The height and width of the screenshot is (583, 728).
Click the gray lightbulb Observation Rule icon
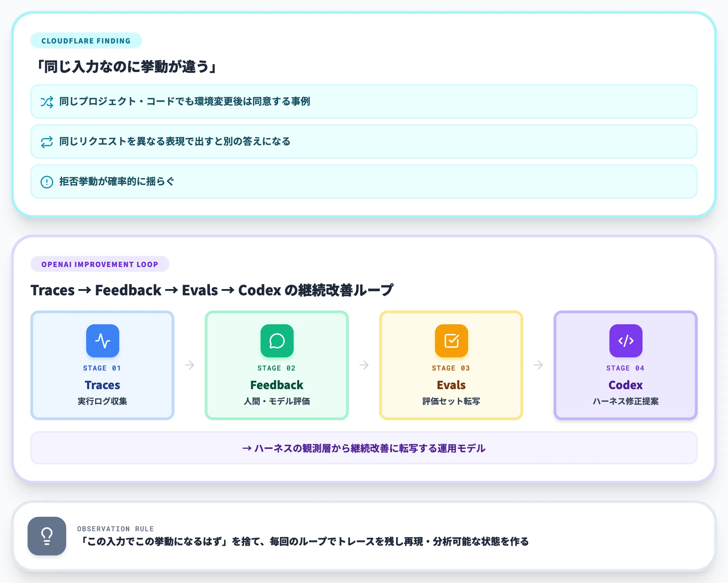[x=47, y=536]
